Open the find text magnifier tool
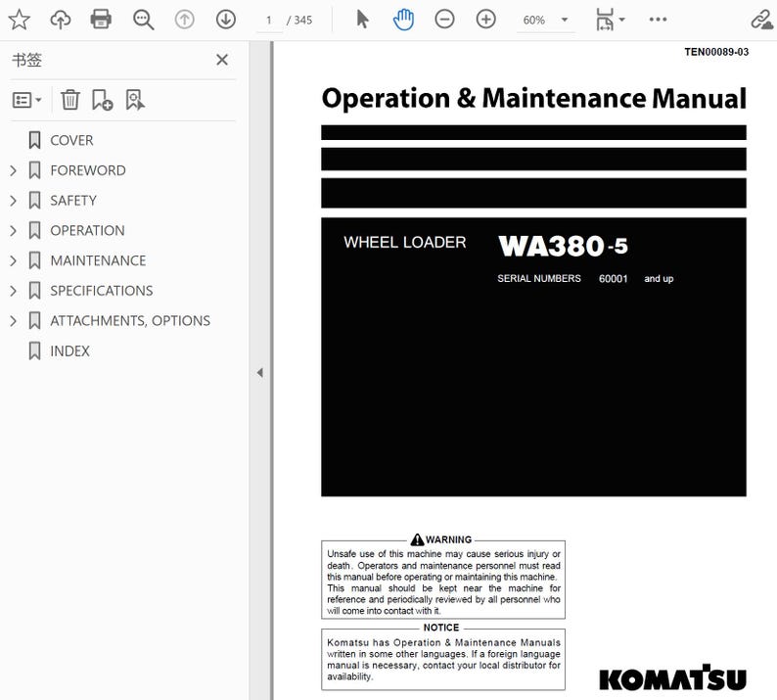The image size is (777, 700). (143, 20)
